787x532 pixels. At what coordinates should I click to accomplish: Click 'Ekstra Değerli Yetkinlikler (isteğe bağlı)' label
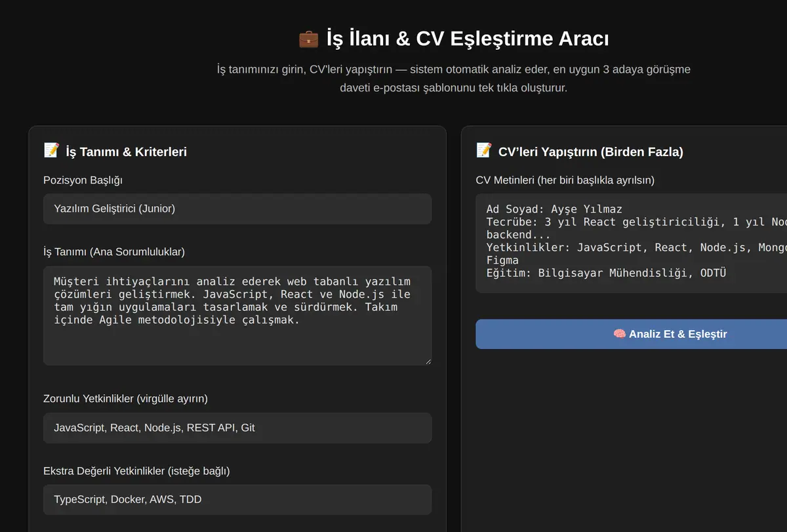136,471
